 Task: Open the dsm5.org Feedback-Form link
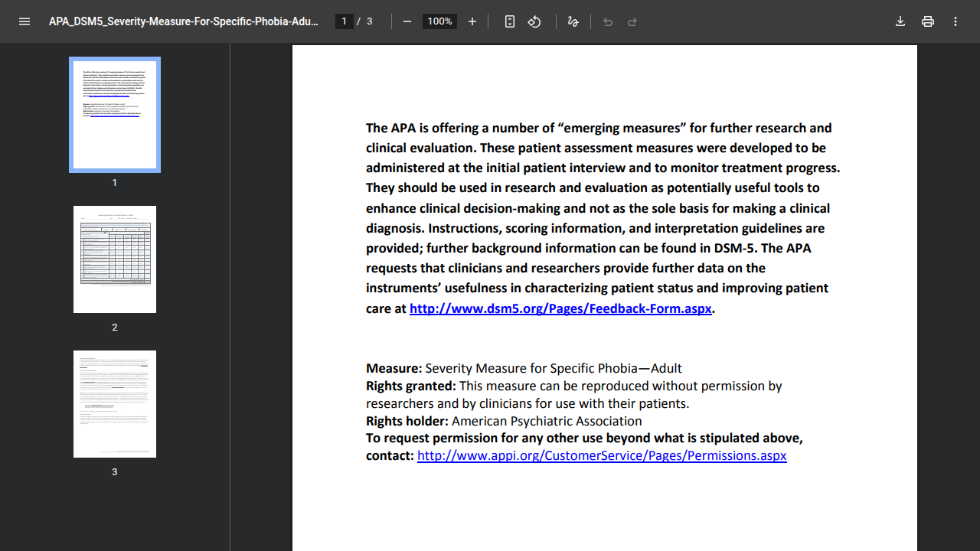560,309
